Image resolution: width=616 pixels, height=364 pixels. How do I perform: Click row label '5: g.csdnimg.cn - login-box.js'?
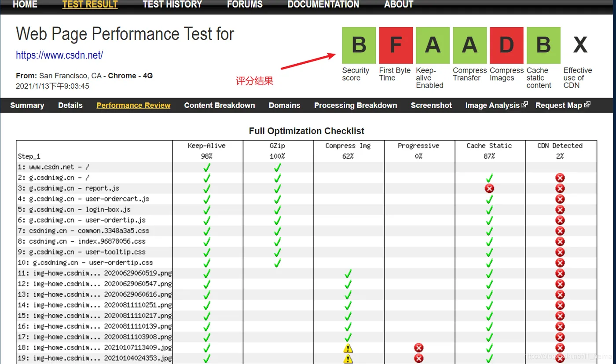coord(74,210)
